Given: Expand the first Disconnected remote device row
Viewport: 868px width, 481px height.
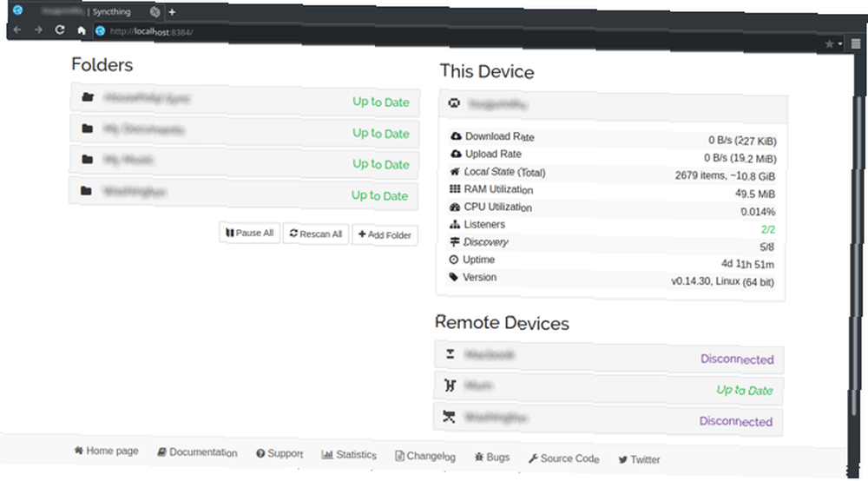Looking at the screenshot, I should click(609, 357).
